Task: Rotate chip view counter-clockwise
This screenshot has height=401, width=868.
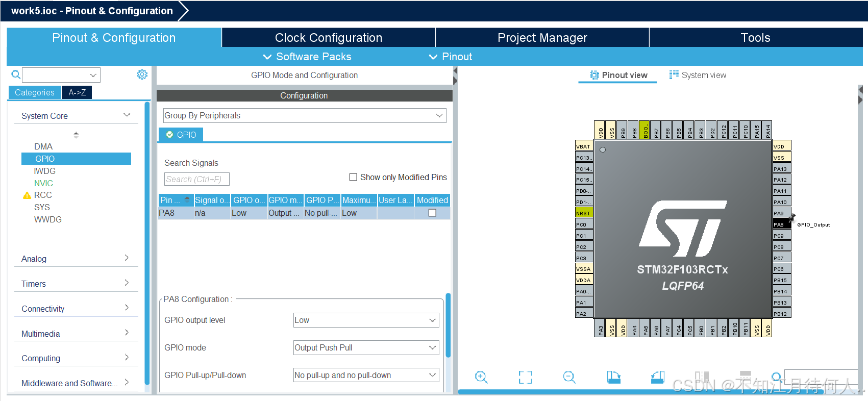Action: coord(658,377)
